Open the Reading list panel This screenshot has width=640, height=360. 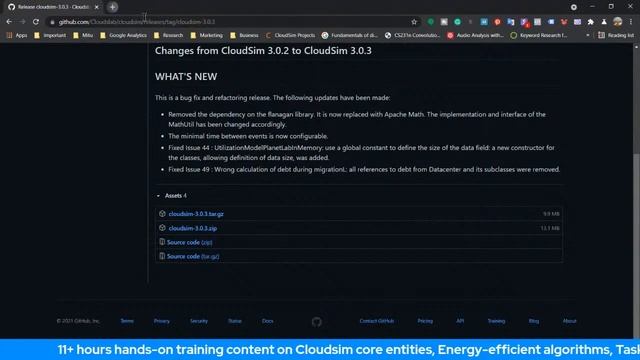click(616, 35)
